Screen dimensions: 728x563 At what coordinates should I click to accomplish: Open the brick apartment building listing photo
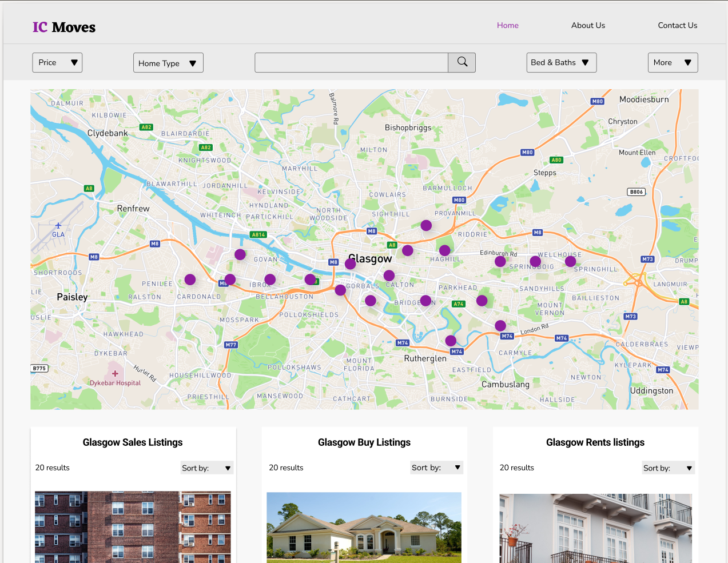tap(133, 526)
